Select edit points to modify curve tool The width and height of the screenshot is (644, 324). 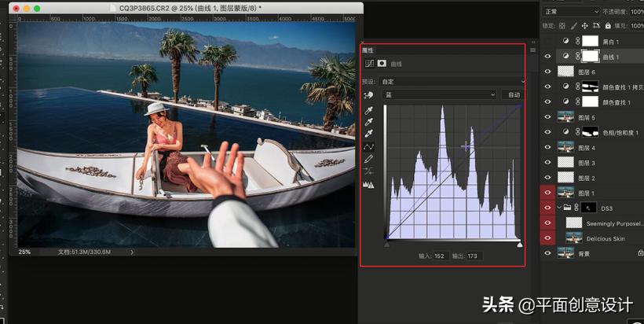point(369,147)
